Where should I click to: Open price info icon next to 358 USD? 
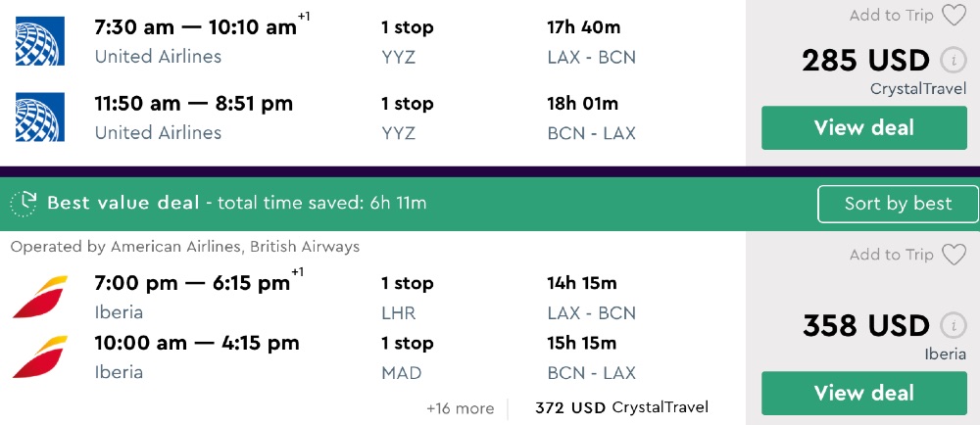pos(953,326)
